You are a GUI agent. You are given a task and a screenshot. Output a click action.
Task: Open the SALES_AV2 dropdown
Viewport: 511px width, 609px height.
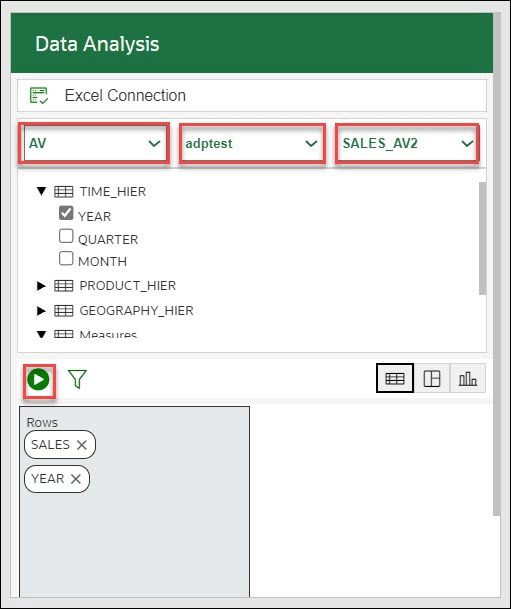[407, 143]
